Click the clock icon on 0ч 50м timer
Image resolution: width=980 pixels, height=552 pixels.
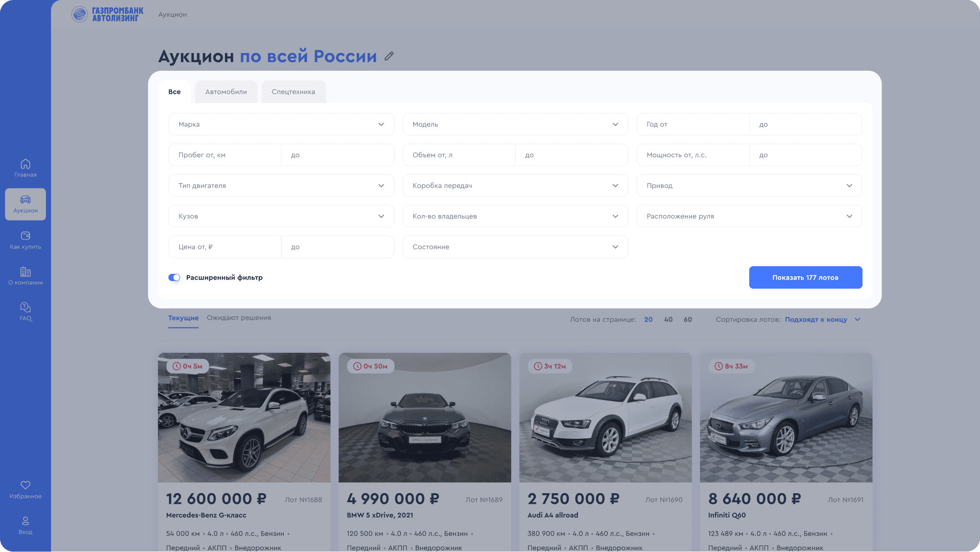pyautogui.click(x=357, y=366)
